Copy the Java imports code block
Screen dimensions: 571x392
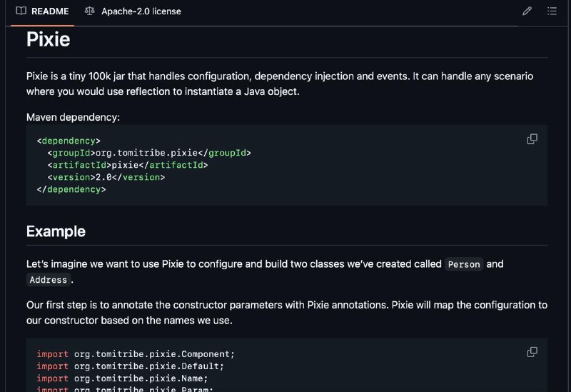pos(532,352)
